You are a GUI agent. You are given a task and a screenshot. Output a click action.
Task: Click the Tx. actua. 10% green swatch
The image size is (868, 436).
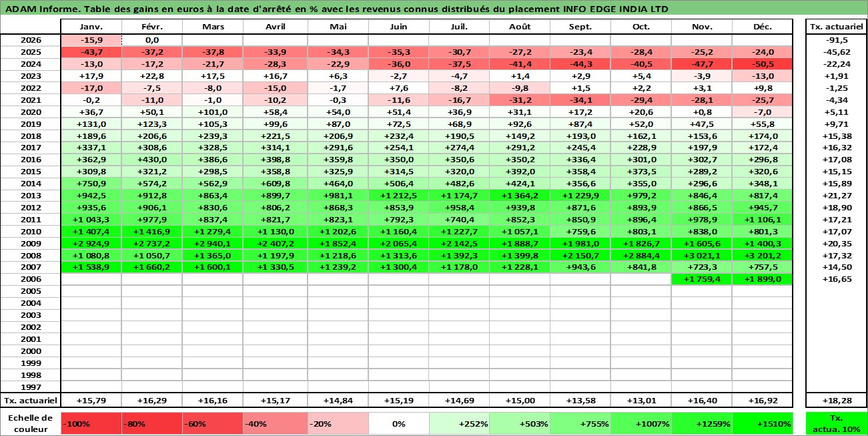coord(837,423)
